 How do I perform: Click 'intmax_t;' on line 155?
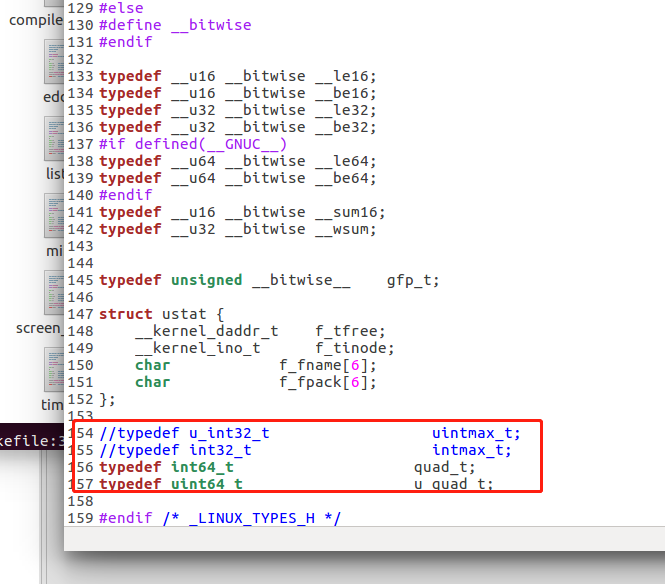(x=472, y=450)
